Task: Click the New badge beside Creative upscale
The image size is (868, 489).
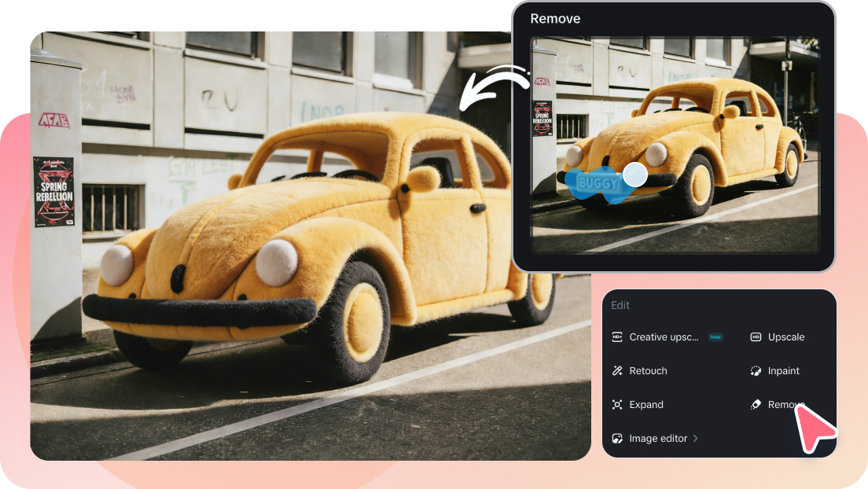Action: (715, 336)
